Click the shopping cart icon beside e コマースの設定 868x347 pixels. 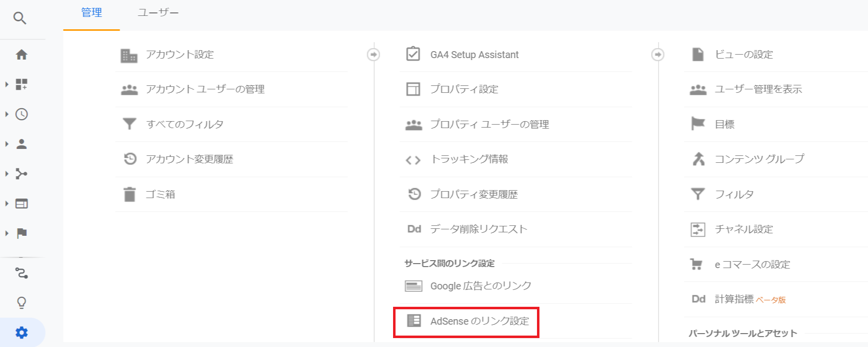[697, 264]
